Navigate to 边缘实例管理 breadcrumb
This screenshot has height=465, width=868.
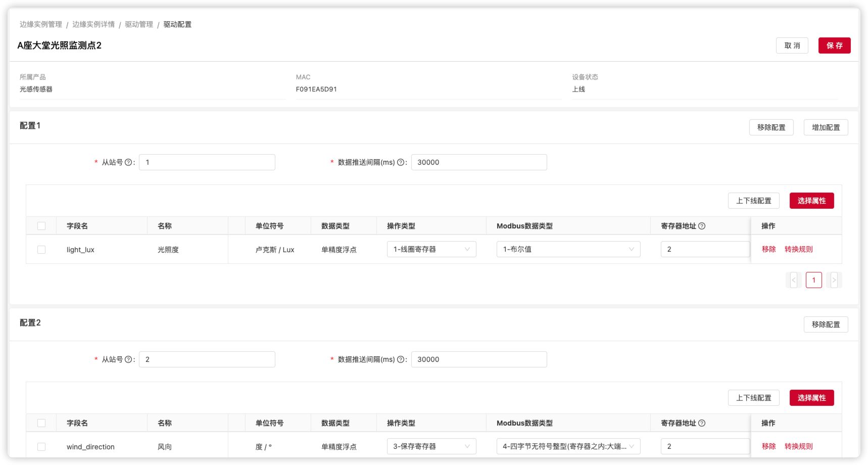coord(41,24)
